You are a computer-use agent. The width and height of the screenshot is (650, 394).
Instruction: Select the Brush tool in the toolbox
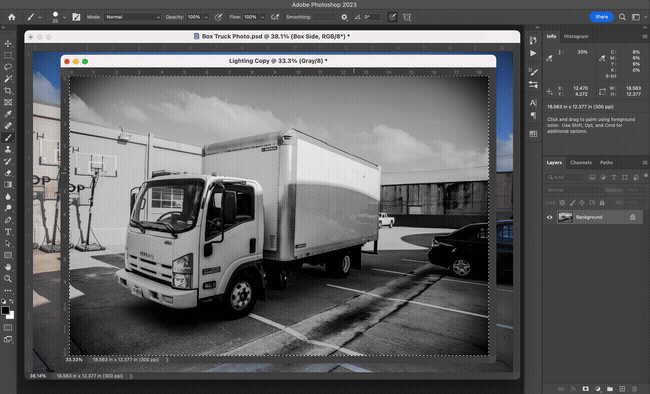[8, 137]
